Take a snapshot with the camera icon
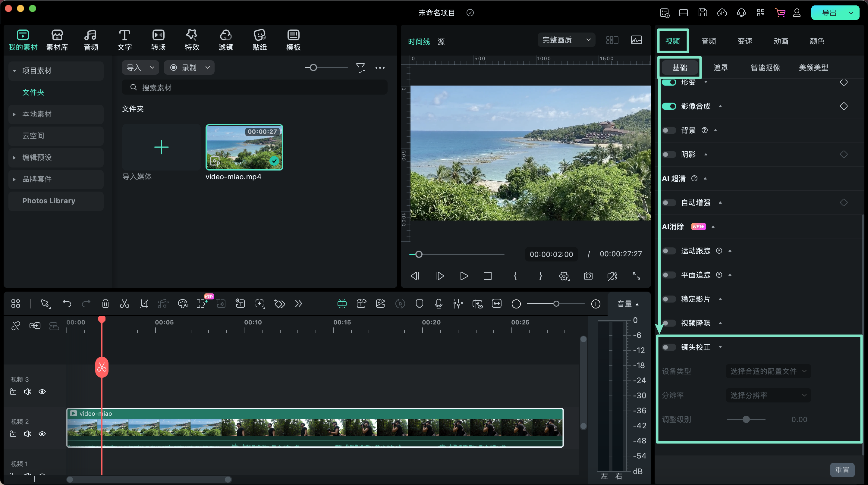The width and height of the screenshot is (868, 485). (x=588, y=276)
